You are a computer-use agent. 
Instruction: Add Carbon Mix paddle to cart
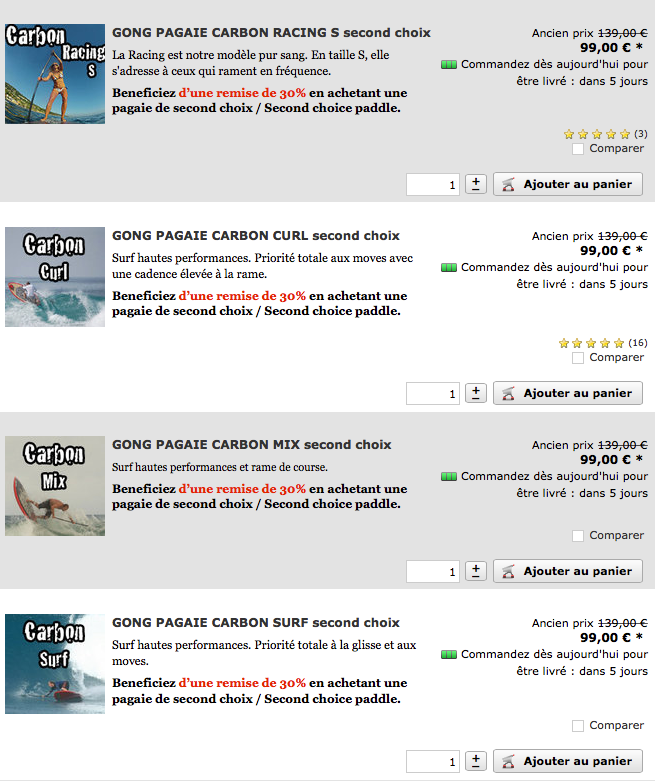568,571
